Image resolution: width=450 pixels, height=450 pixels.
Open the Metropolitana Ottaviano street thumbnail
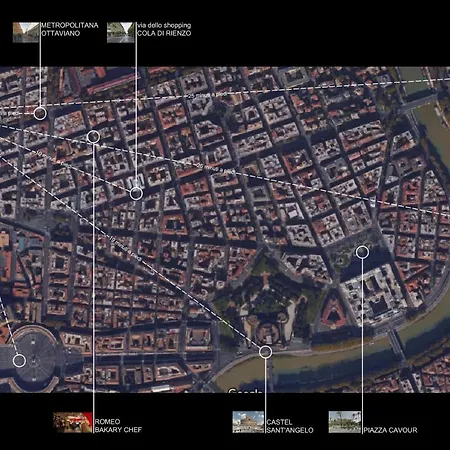click(x=26, y=32)
